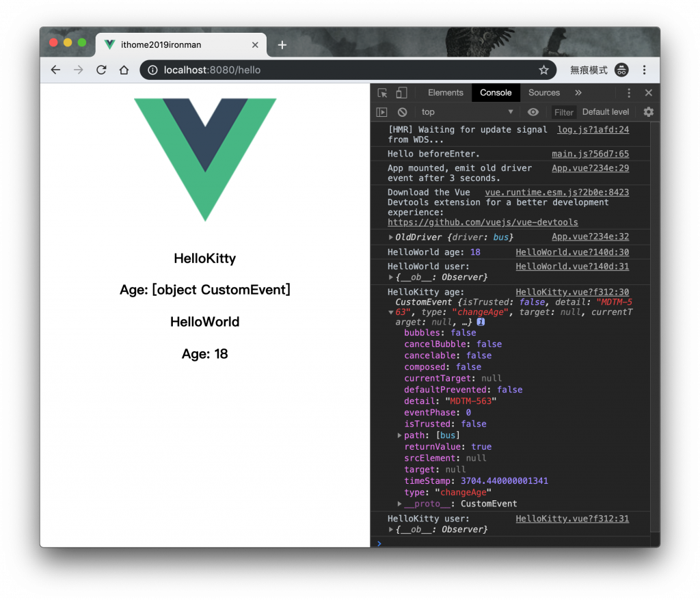The width and height of the screenshot is (700, 600).
Task: Click the browser forward arrow
Action: click(x=79, y=70)
